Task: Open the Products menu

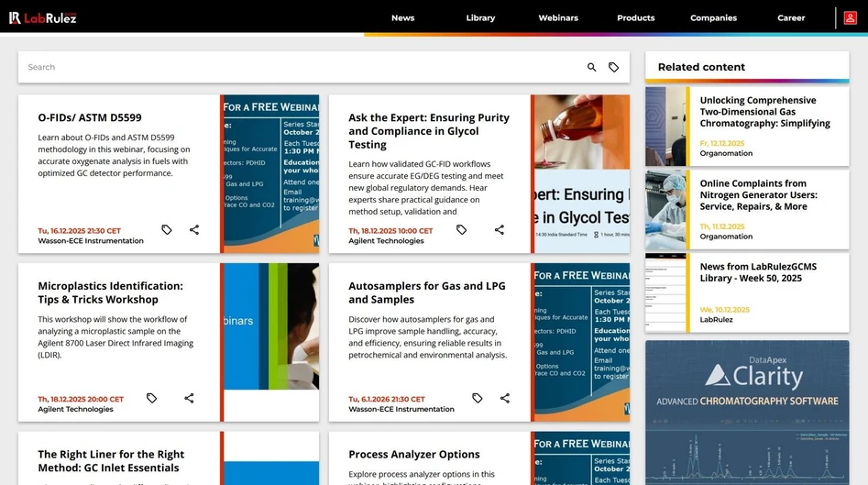Action: tap(635, 17)
